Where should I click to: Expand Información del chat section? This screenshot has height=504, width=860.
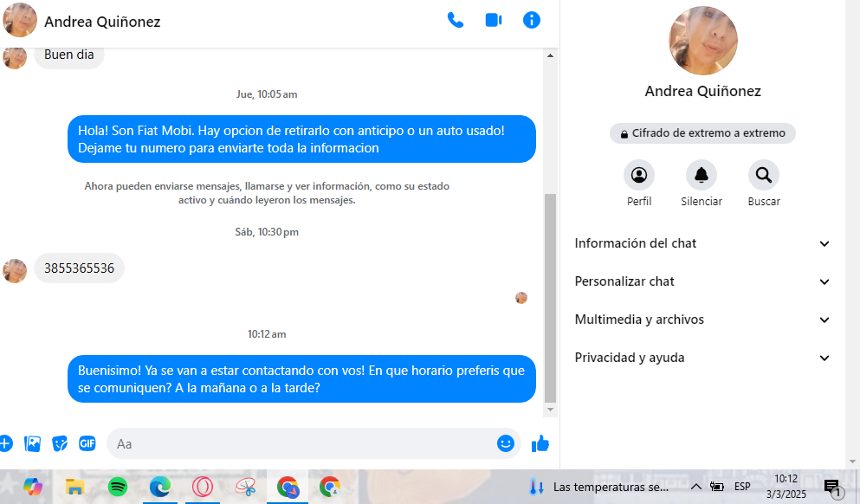pyautogui.click(x=702, y=243)
